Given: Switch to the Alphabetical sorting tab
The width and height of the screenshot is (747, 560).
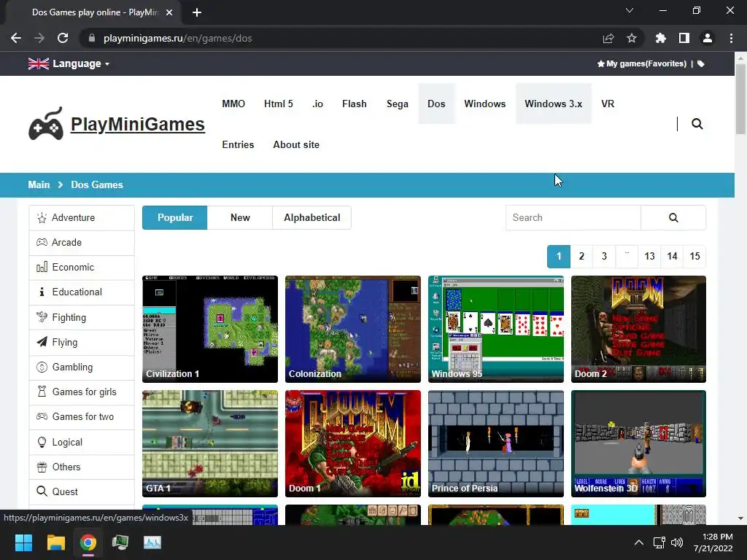Looking at the screenshot, I should pos(312,217).
